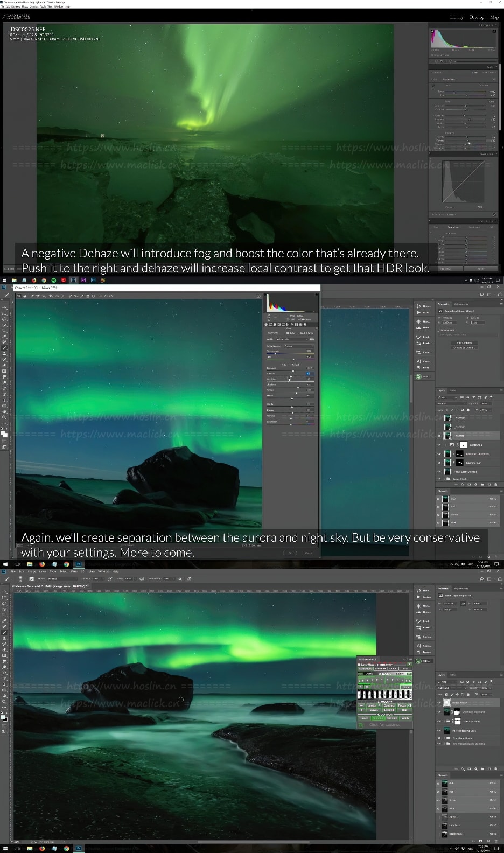Open the White Balance dropdown in Camera Raw
Viewport: 504px width, 853px height.
click(x=298, y=346)
